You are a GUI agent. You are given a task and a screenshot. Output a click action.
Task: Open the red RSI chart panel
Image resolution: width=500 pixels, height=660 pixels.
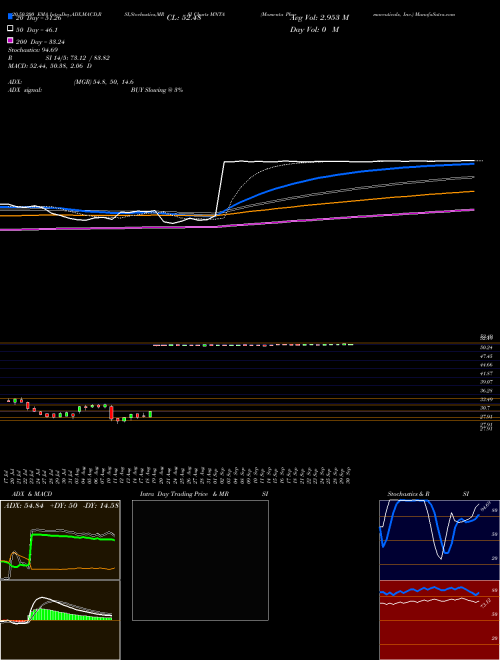click(x=439, y=620)
